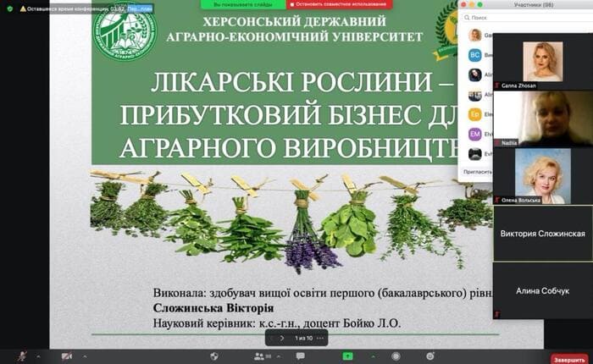Select the first participant photo avatar in list
The height and width of the screenshot is (364, 593).
[x=475, y=35]
